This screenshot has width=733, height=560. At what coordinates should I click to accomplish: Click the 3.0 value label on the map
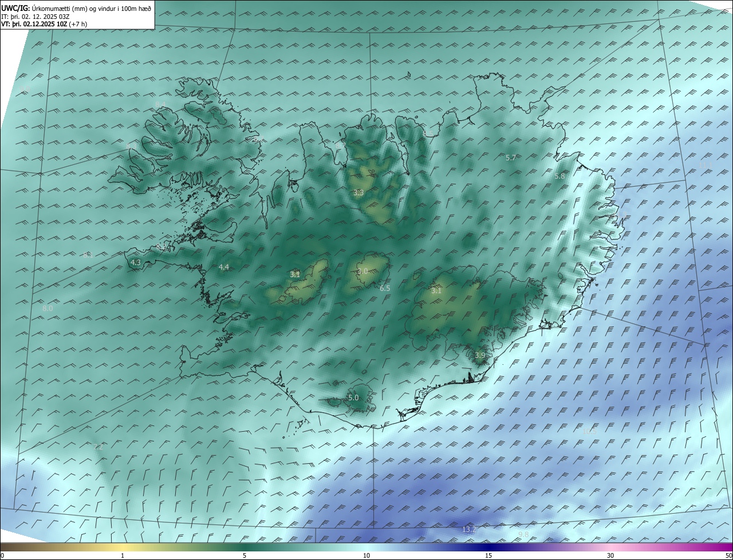tap(362, 271)
